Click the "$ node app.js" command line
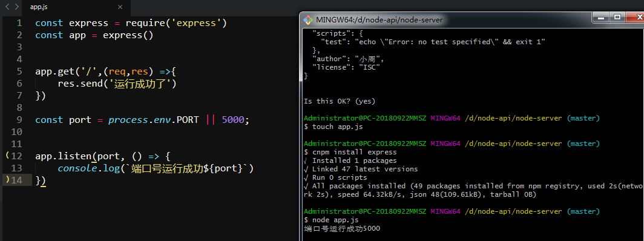Viewport: 644px width, 241px height. (332, 220)
